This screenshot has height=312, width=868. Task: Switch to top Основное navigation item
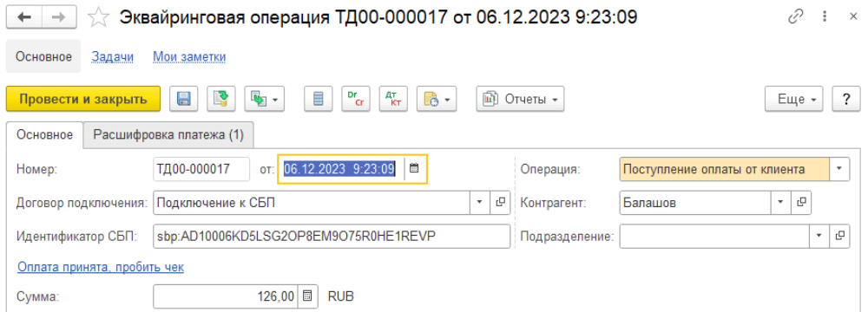click(43, 56)
